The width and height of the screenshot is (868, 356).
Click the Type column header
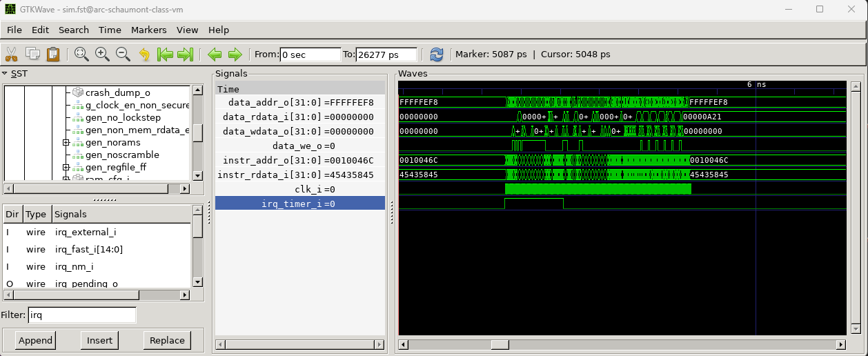click(37, 215)
